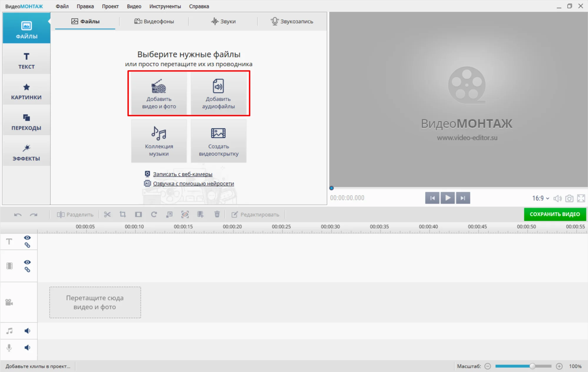The image size is (588, 372).
Task: Open Коллекция музыки tile
Action: point(159,141)
